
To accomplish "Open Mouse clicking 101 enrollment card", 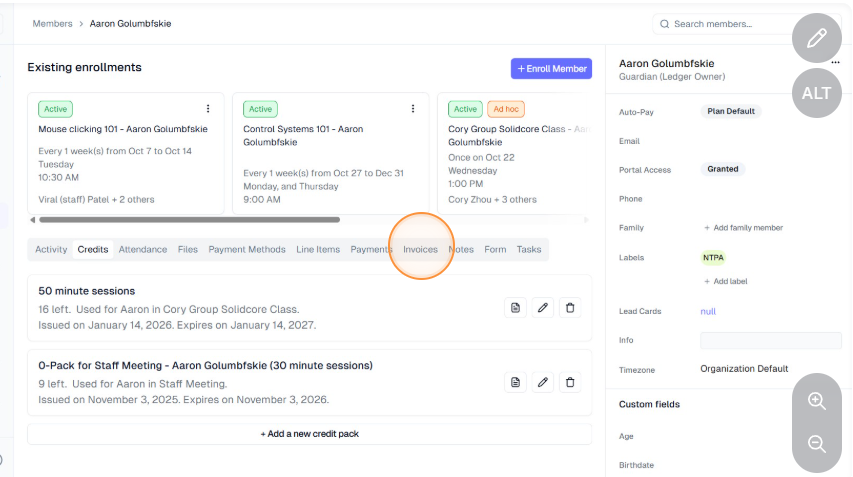I will 126,154.
